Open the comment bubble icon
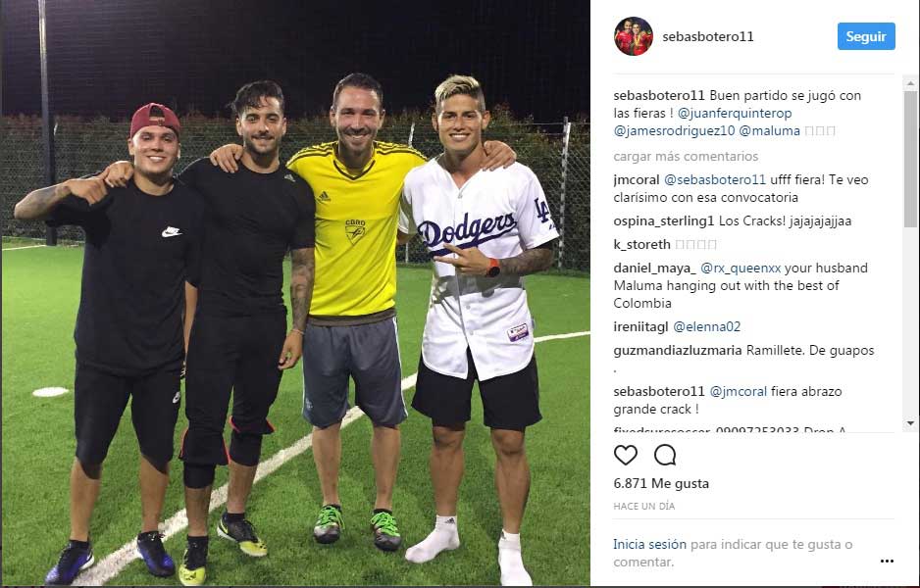This screenshot has width=920, height=588. click(x=665, y=455)
